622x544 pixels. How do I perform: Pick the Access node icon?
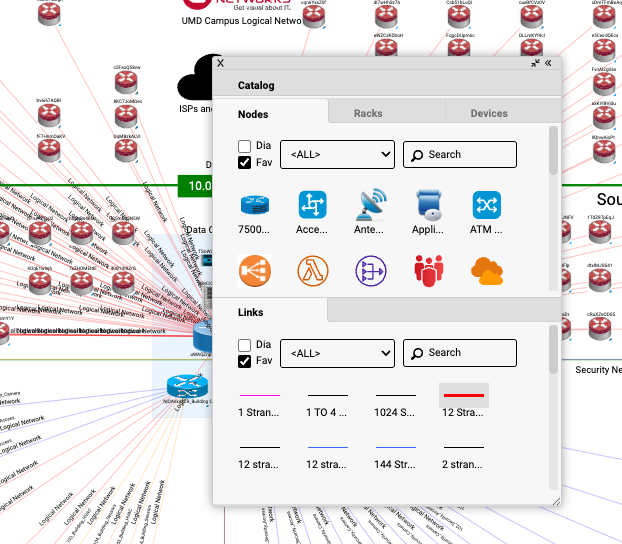pyautogui.click(x=313, y=205)
